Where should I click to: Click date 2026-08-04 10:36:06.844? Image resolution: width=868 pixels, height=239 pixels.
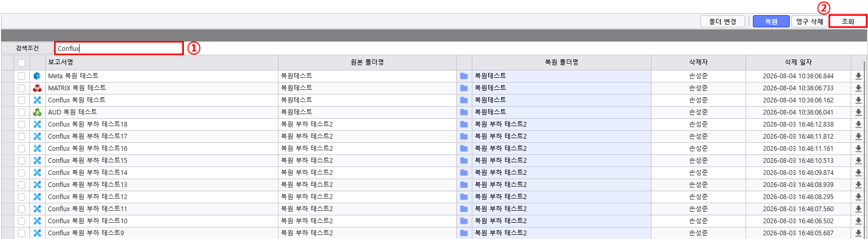[x=798, y=76]
